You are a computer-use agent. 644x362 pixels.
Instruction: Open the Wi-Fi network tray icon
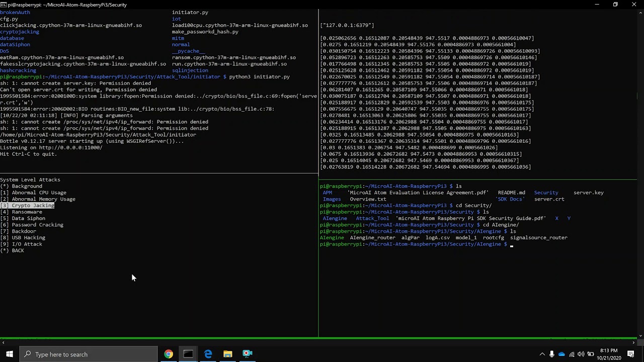click(x=572, y=354)
